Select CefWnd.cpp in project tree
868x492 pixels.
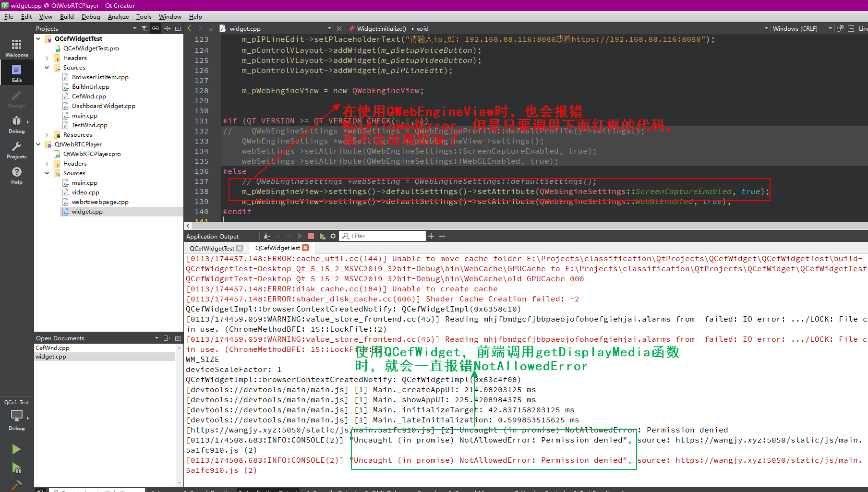(x=89, y=96)
